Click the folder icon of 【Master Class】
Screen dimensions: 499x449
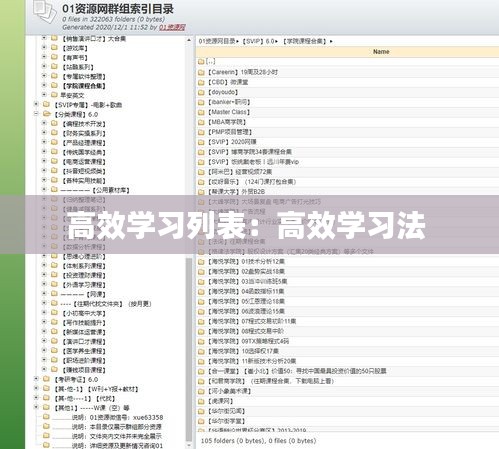point(201,112)
